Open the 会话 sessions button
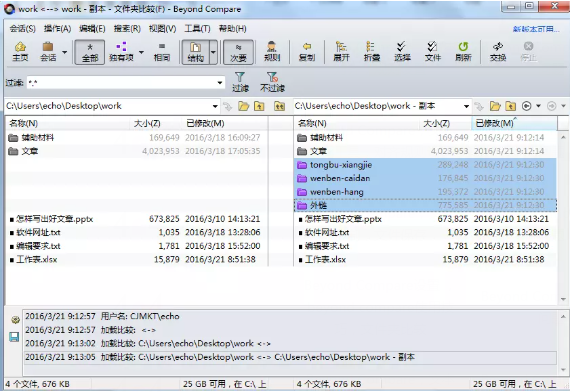Image resolution: width=570 pixels, height=392 pixels. [48, 52]
